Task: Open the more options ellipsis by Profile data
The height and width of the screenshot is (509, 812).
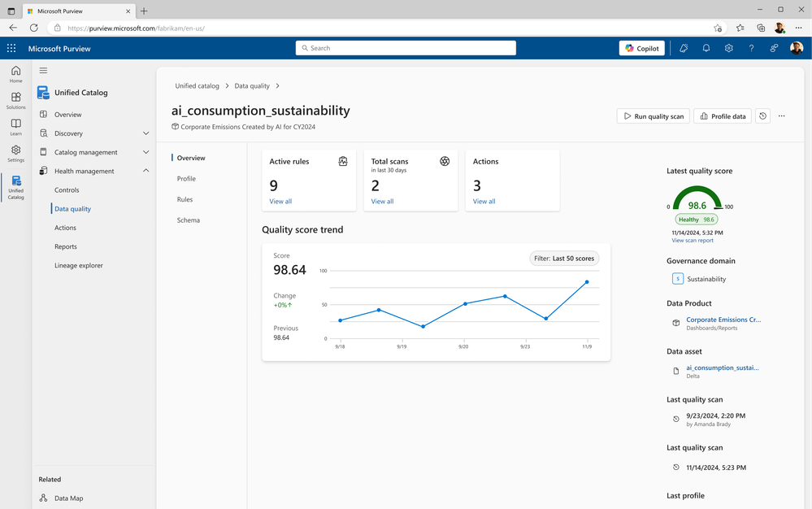Action: (781, 116)
